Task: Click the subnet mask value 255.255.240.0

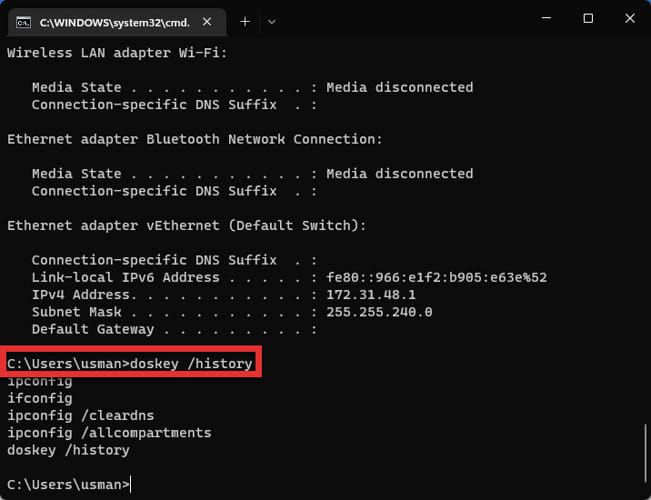Action: point(379,312)
